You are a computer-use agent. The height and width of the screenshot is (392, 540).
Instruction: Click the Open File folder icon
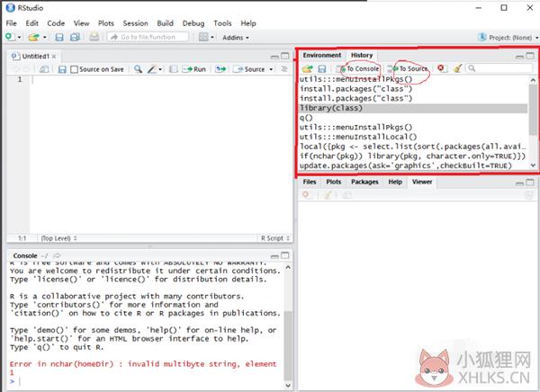click(x=34, y=37)
